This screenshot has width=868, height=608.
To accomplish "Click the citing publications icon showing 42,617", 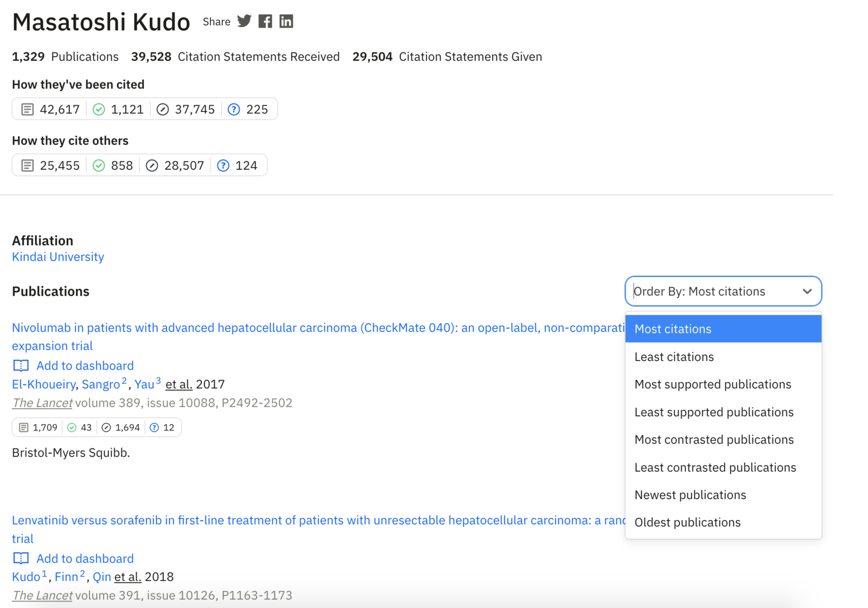I will (28, 110).
